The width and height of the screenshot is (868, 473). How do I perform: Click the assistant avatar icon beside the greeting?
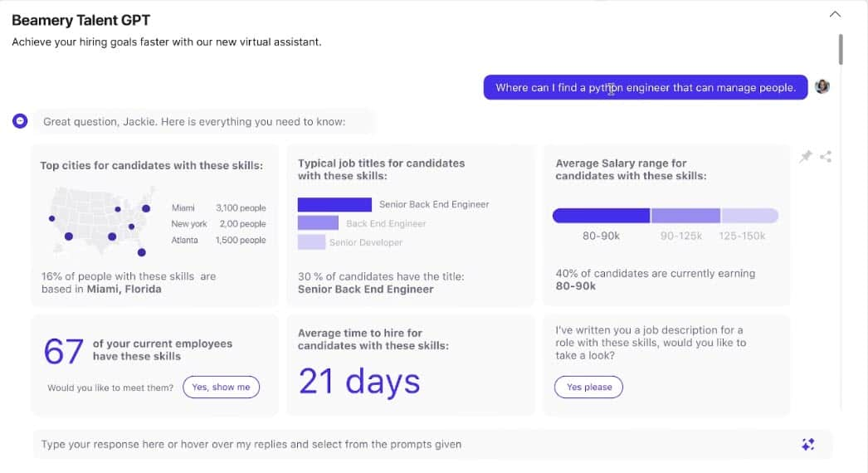click(x=20, y=121)
